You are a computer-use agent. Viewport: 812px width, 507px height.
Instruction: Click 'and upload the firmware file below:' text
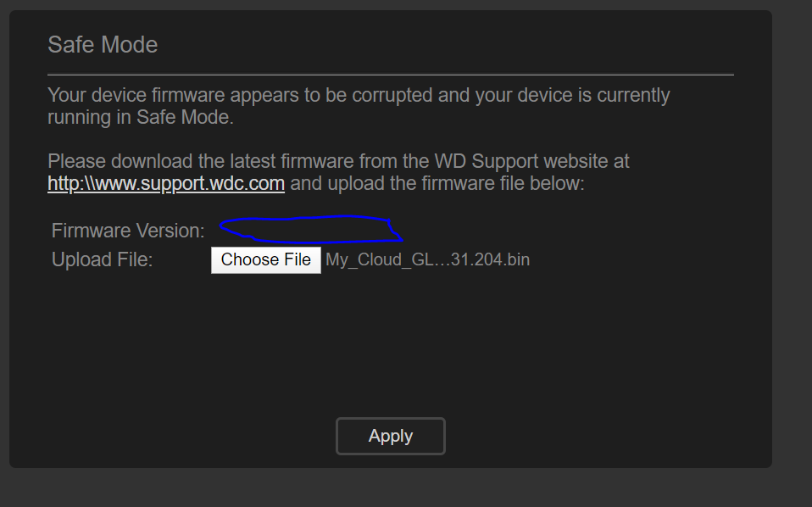437,183
